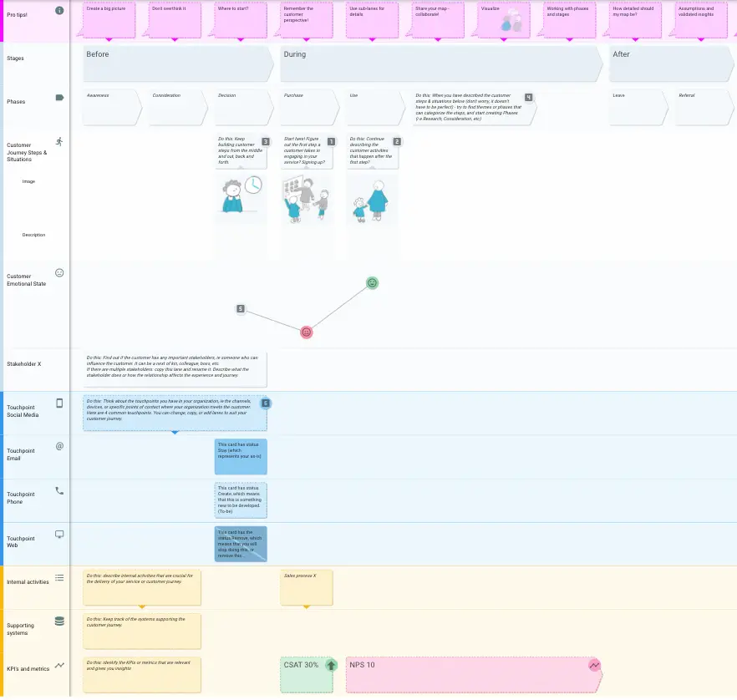
Task: Click the info icon beside Pro tips
Action: coord(58,11)
